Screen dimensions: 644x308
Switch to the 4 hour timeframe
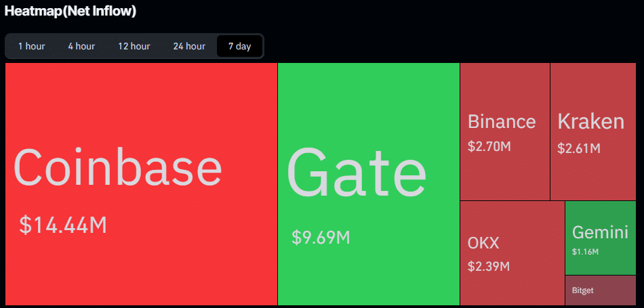click(x=81, y=46)
